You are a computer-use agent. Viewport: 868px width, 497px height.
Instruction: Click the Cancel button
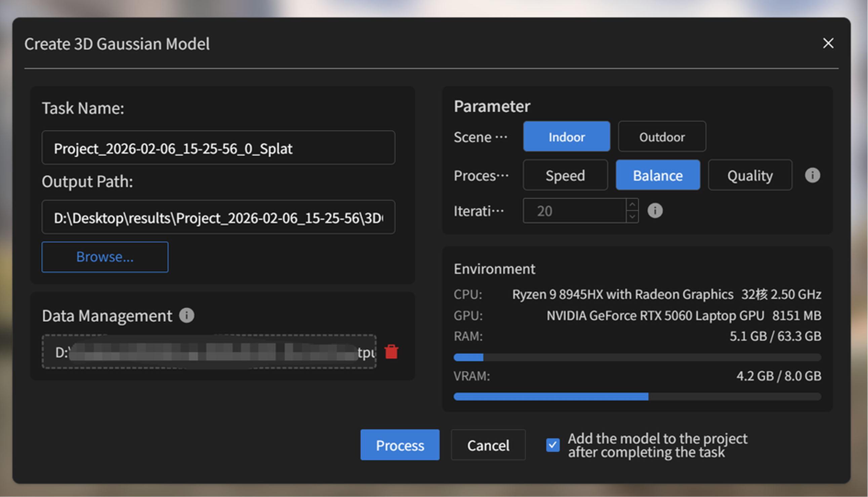coord(488,445)
